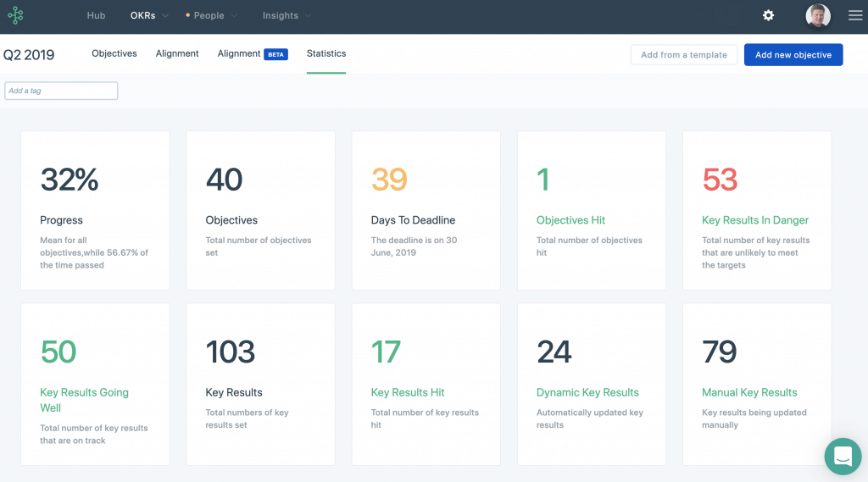Open Key Results Going Well link
The width and height of the screenshot is (868, 482).
pos(84,400)
